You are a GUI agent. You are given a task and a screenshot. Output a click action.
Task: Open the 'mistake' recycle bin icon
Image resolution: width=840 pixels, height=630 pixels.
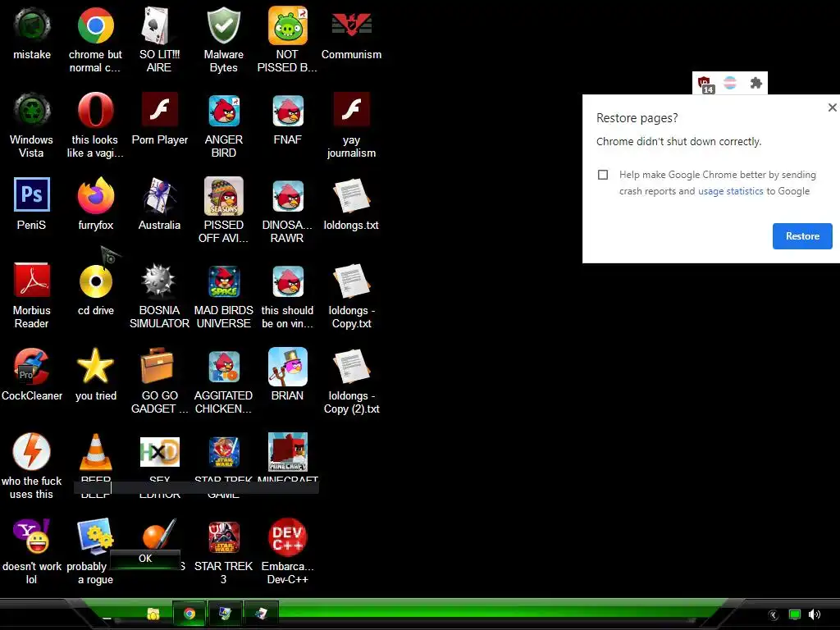coord(32,25)
